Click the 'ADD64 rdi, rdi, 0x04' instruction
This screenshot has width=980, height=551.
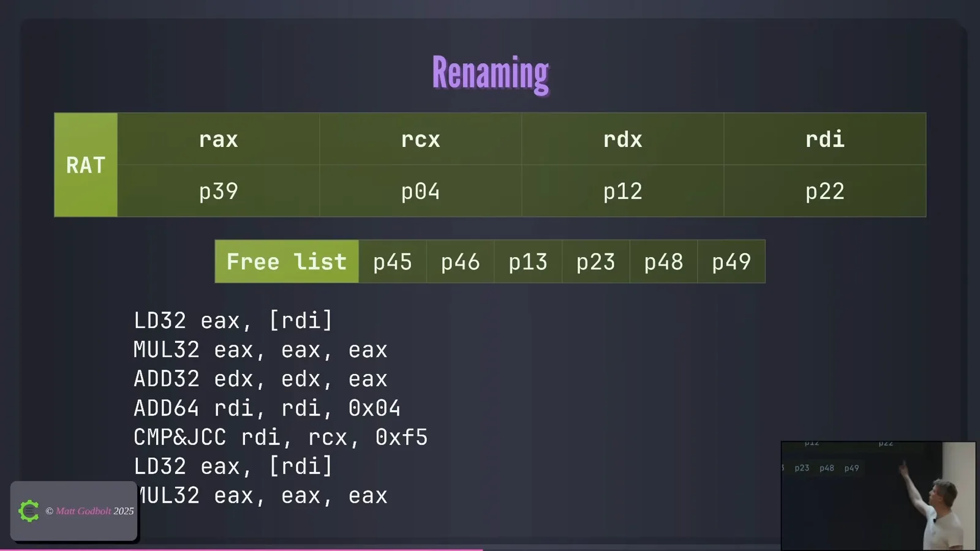click(x=267, y=408)
